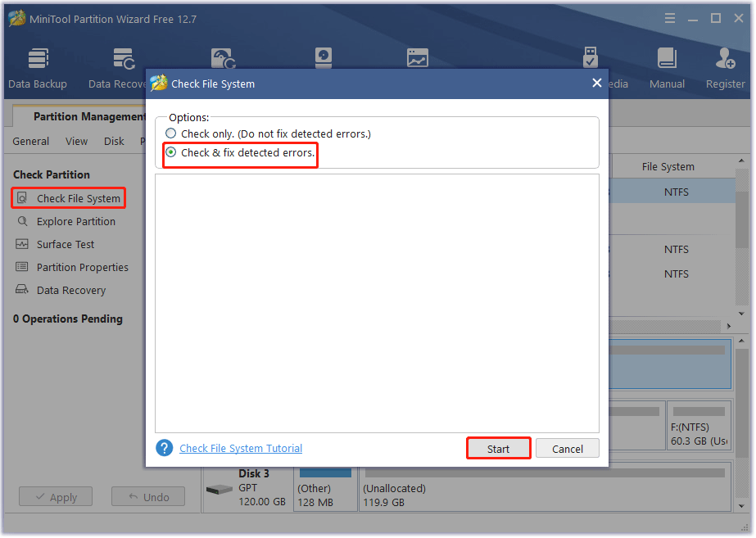Click the Disk 3 drive icon
This screenshot has height=538, width=756.
(x=220, y=490)
